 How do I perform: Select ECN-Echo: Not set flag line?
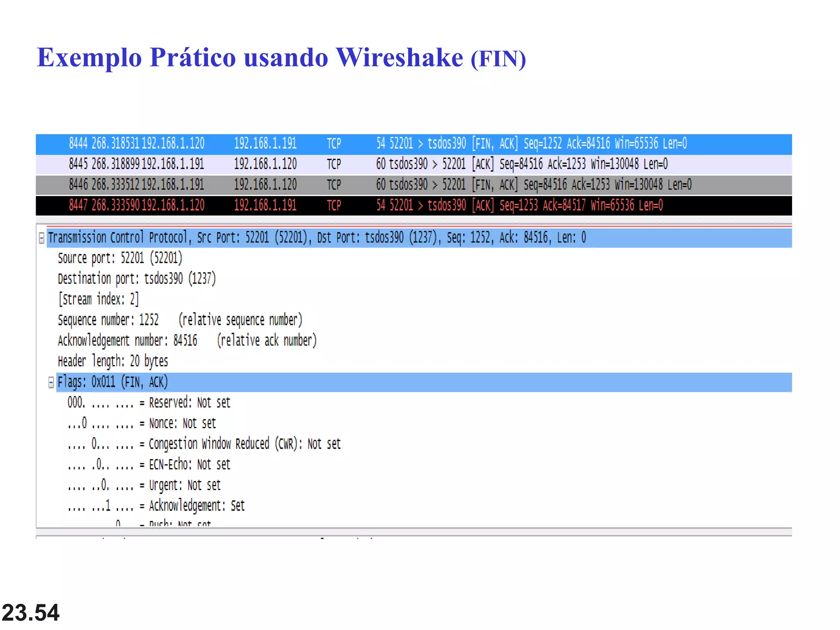pos(149,465)
